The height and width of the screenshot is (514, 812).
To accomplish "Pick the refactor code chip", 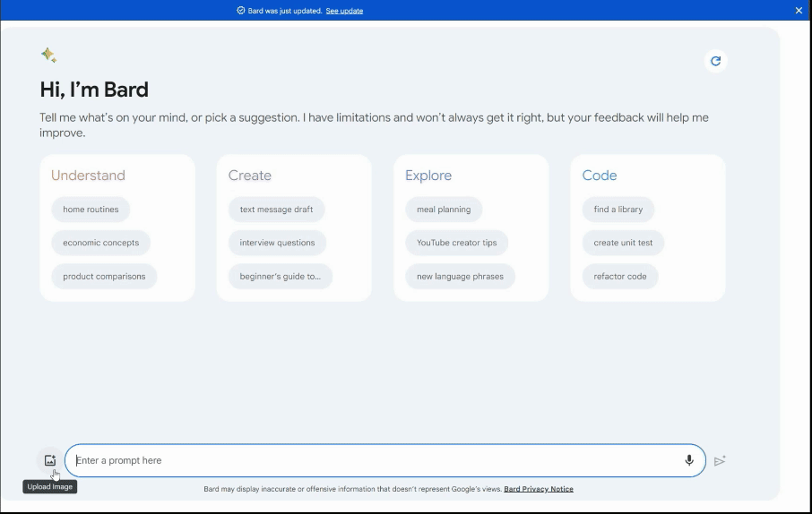I will coord(620,277).
